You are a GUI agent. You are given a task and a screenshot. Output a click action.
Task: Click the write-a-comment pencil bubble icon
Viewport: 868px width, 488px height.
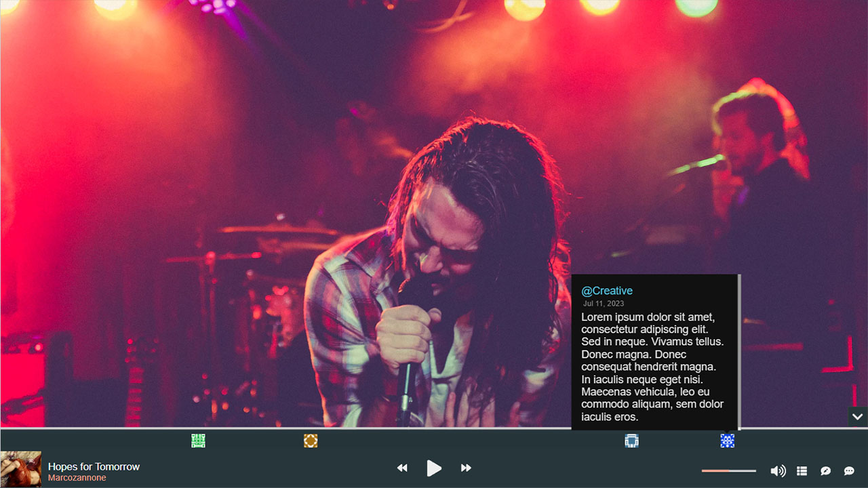(x=825, y=470)
